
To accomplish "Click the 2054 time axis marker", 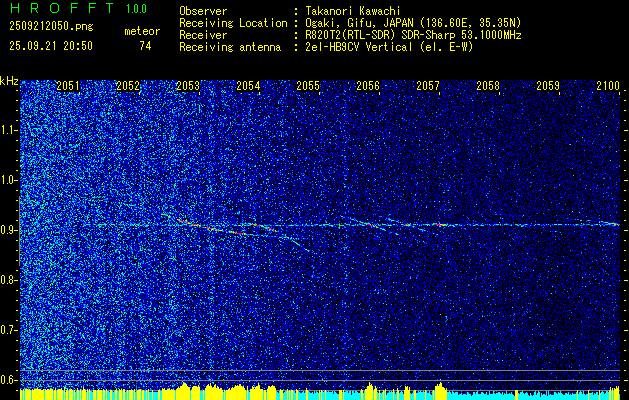I will 248,85.
